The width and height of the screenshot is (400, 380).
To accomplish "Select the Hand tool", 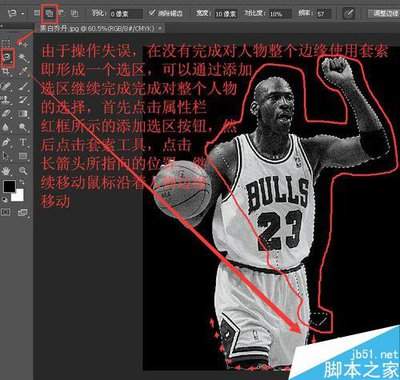I will click(6, 171).
